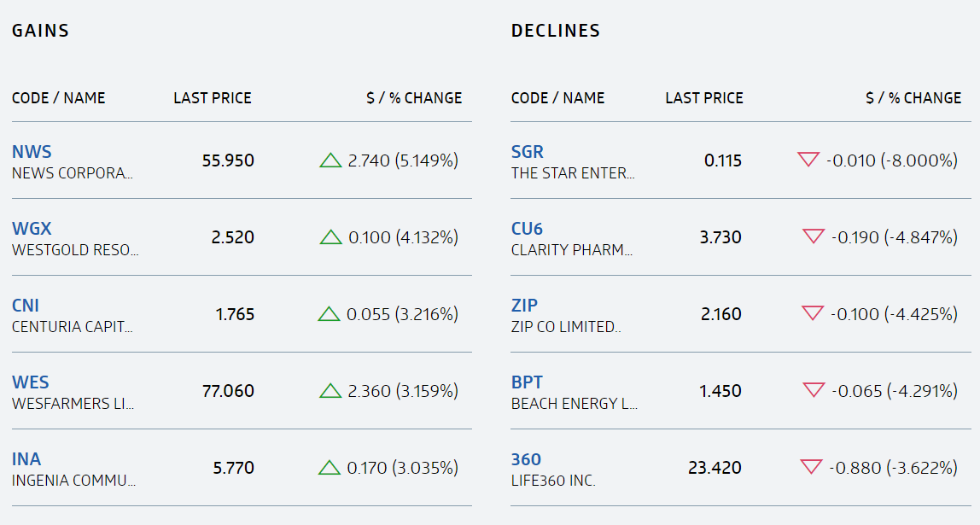Click red down triangle beside ZIP change
The height and width of the screenshot is (525, 980).
(813, 313)
